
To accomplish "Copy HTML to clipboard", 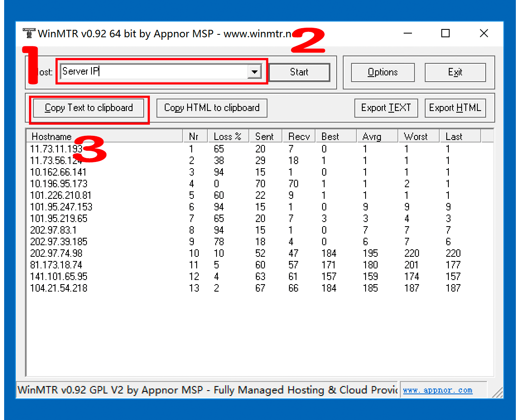I will point(212,108).
